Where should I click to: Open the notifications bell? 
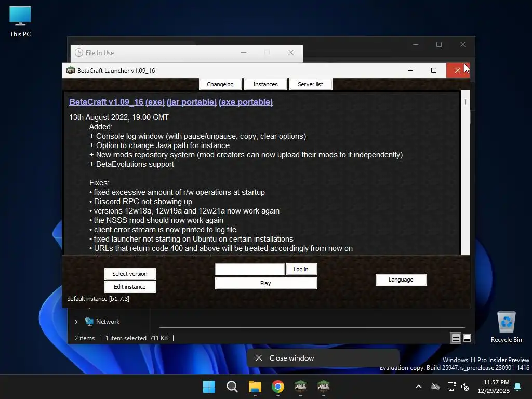(518, 387)
